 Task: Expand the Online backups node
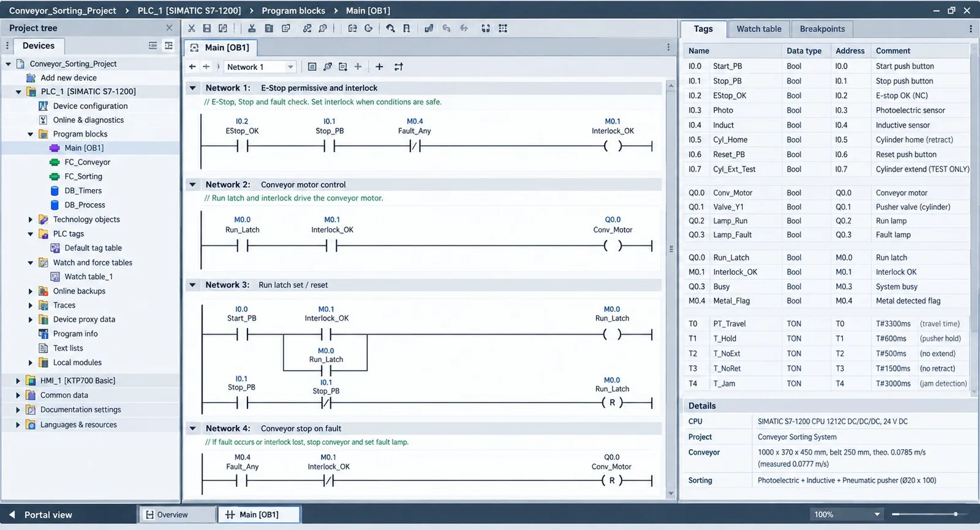(x=30, y=291)
